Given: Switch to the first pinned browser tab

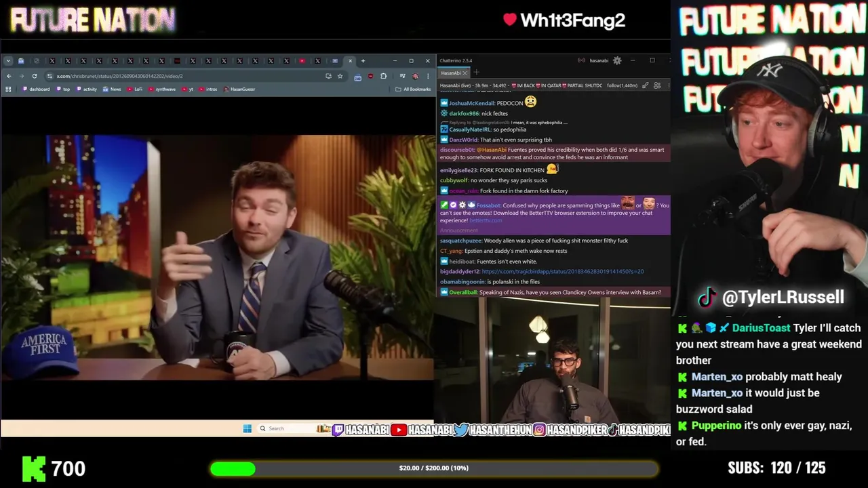Looking at the screenshot, I should click(x=21, y=61).
